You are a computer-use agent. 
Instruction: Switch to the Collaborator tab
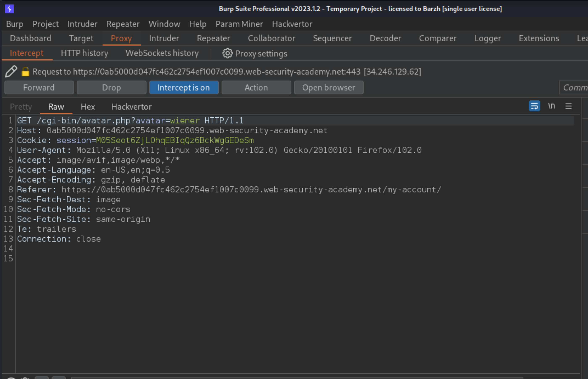[x=272, y=38]
